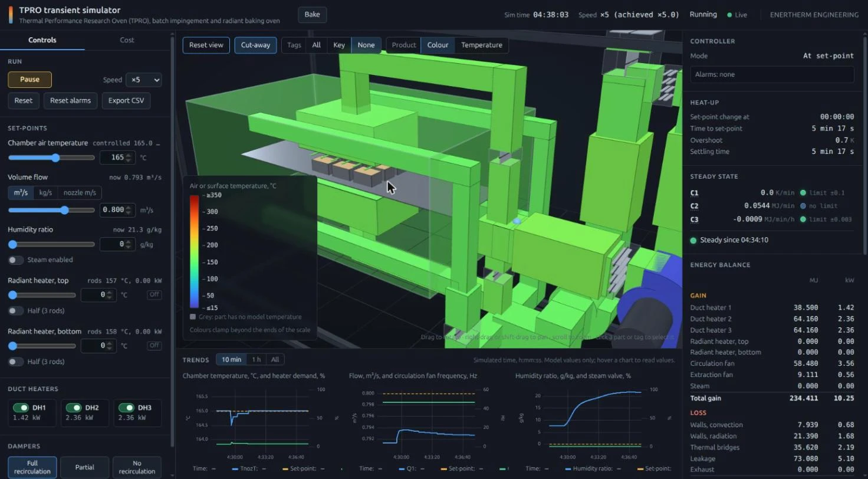Image resolution: width=868 pixels, height=479 pixels.
Task: Toggle duct heater DH2 switch
Action: 74,408
